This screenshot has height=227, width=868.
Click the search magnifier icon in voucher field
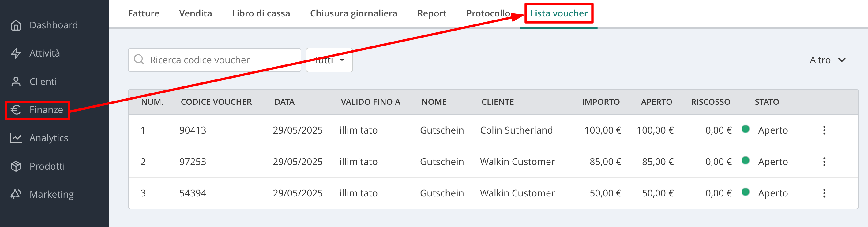(139, 60)
